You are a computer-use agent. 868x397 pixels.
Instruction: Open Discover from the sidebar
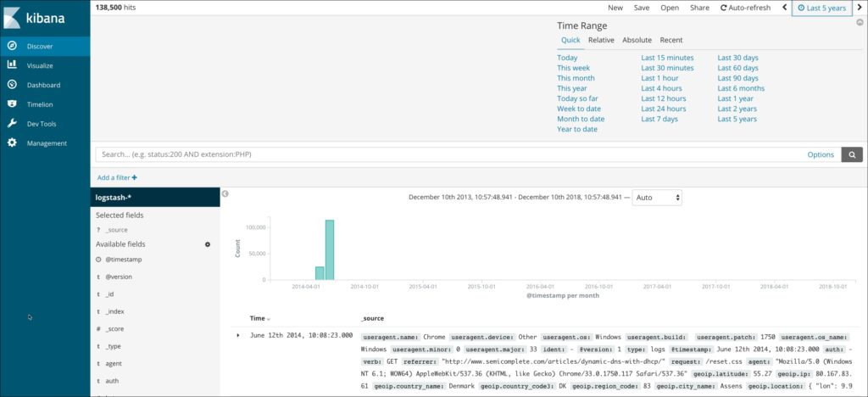coord(44,47)
